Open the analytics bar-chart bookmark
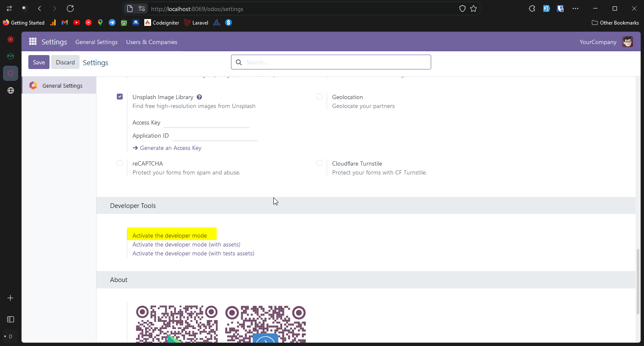Screen dimensions: 644x346 tap(53, 22)
